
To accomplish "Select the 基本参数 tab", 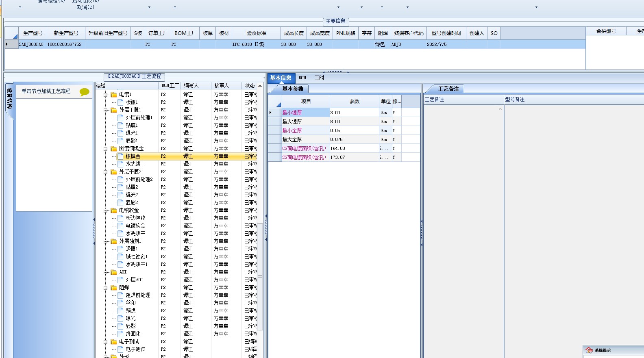I will pos(293,89).
